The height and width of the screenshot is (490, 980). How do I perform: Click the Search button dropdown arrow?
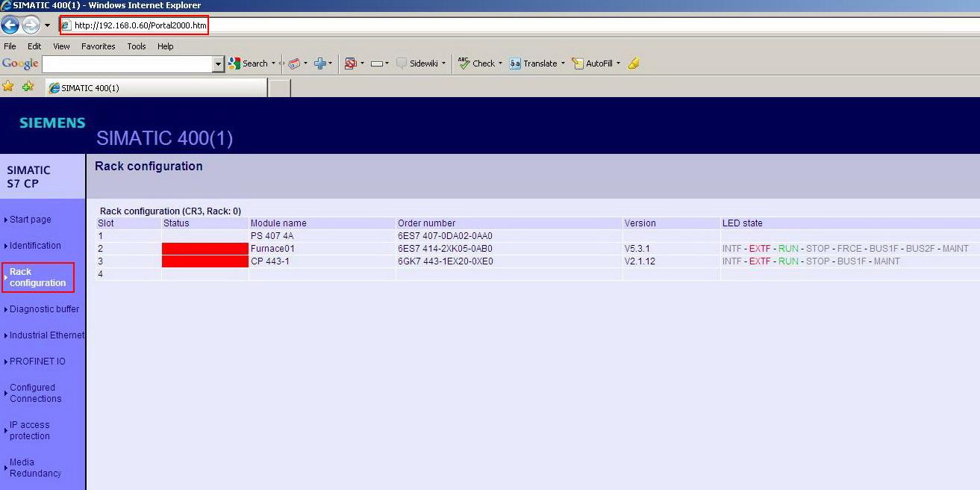point(273,63)
